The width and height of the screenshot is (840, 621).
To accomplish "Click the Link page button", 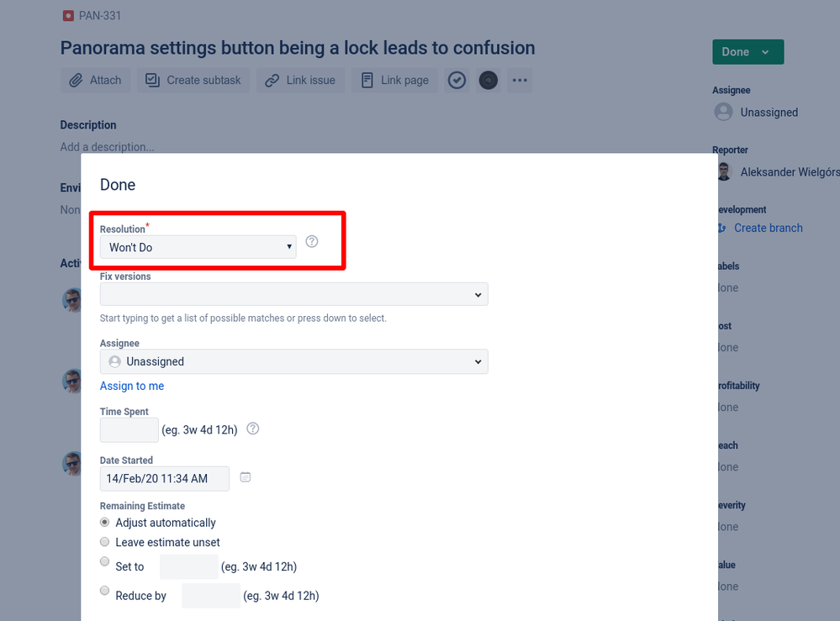I will point(395,81).
